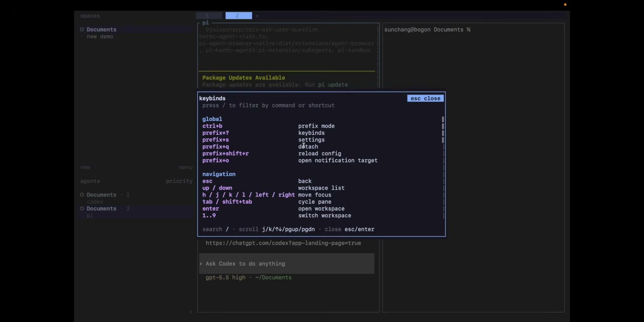The height and width of the screenshot is (322, 644).
Task: Click status circle of Documents pi agent
Action: point(82,208)
